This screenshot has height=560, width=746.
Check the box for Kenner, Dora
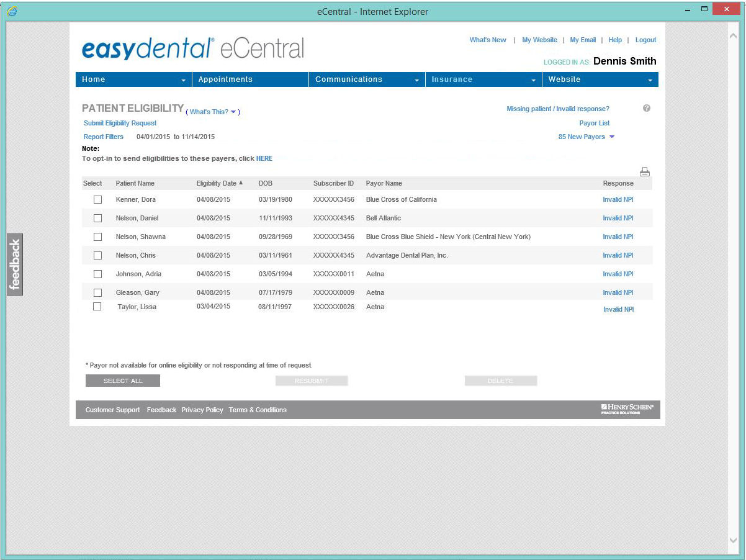tap(97, 200)
